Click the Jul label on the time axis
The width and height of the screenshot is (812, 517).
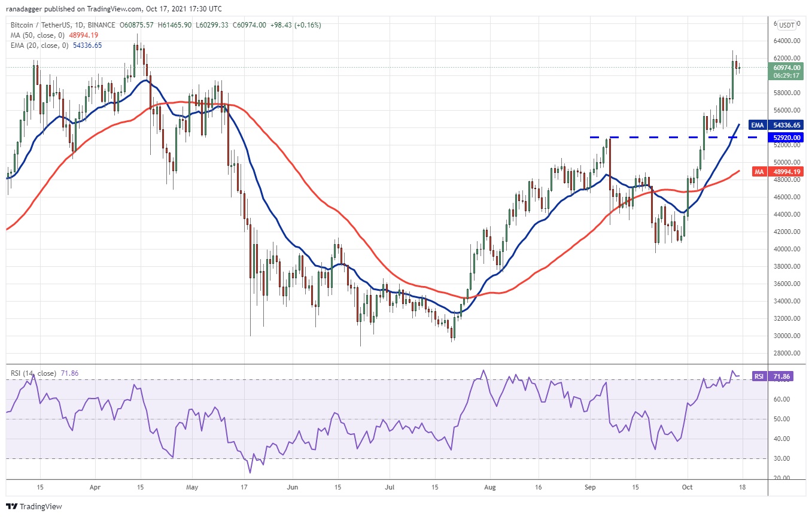(389, 488)
